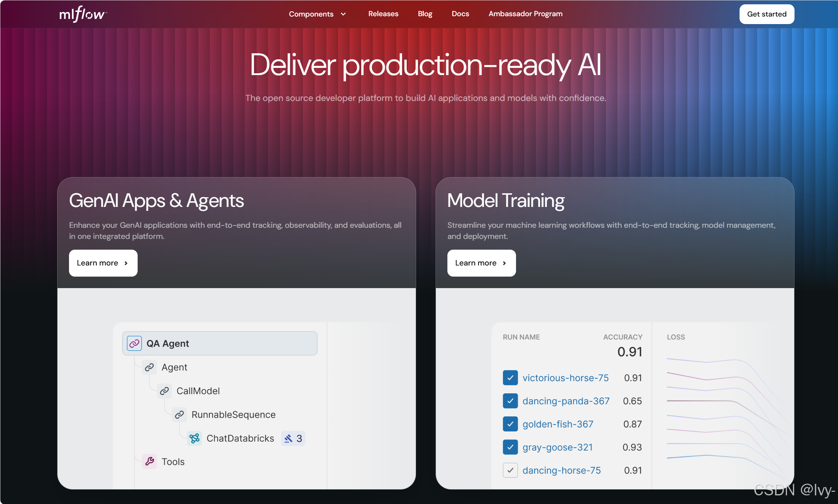The width and height of the screenshot is (838, 504).
Task: Click the Tools wrench icon
Action: coord(149,462)
